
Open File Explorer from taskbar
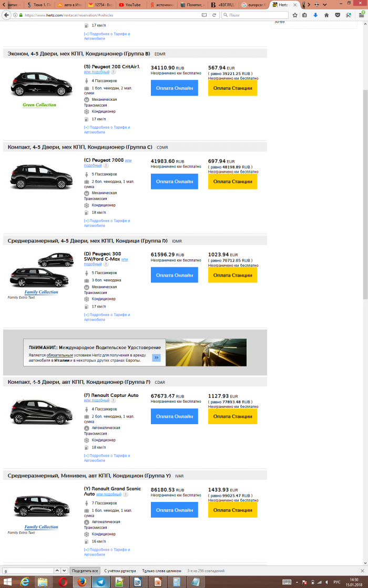click(43, 582)
